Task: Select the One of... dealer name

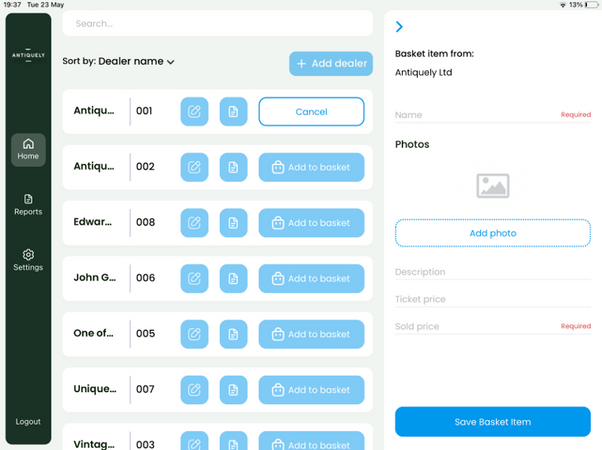Action: pos(93,333)
